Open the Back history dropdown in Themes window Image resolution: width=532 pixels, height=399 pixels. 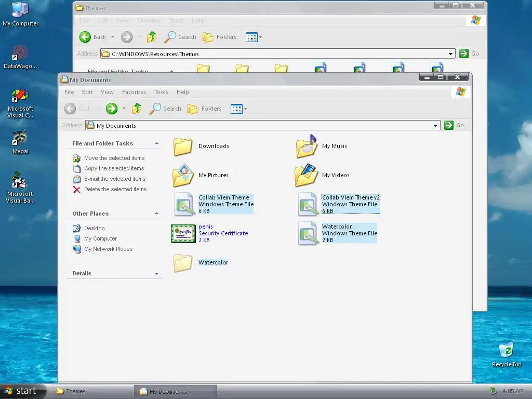(x=112, y=37)
